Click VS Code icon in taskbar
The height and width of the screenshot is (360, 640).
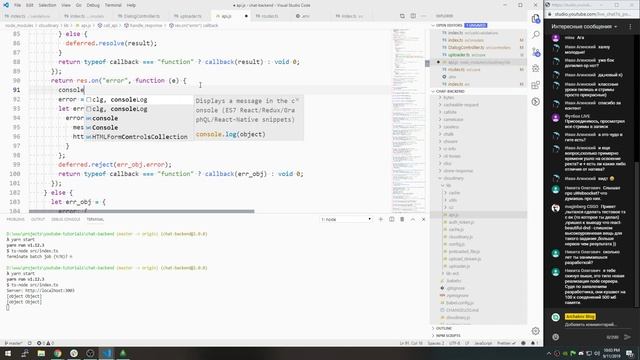(107, 353)
